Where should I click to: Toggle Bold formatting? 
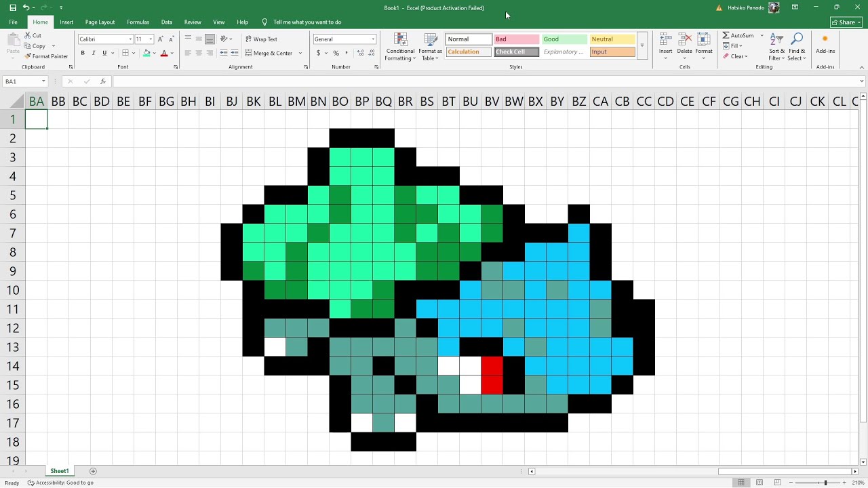pyautogui.click(x=83, y=53)
